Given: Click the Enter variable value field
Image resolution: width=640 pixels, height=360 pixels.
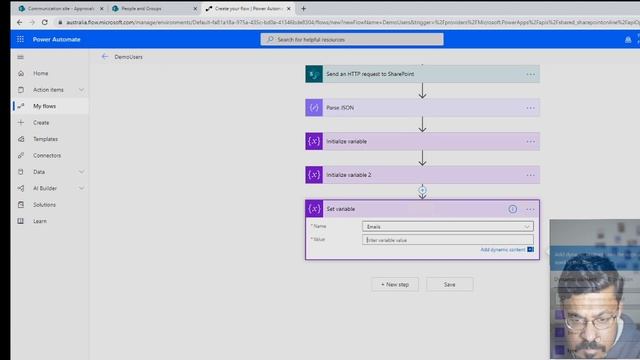Looking at the screenshot, I should click(447, 240).
